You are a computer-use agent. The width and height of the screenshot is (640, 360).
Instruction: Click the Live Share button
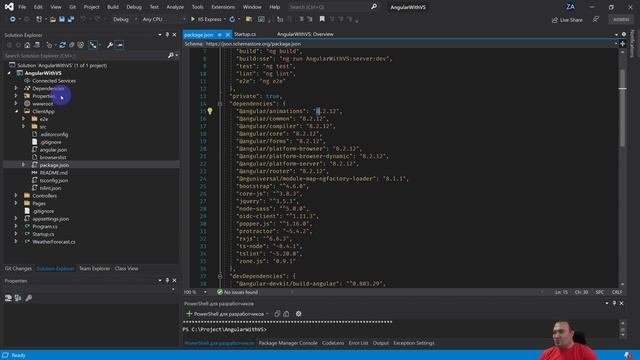click(x=567, y=20)
